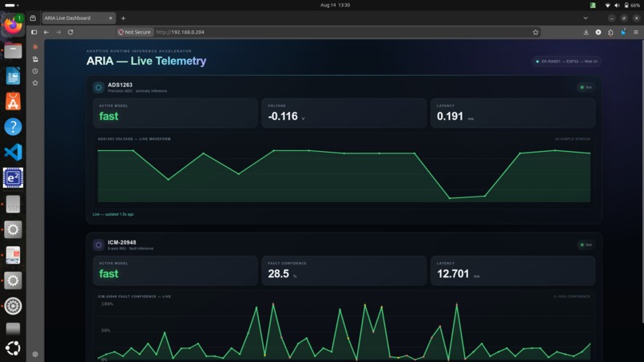
Task: Open the SSD disk dock icon
Action: (13, 204)
